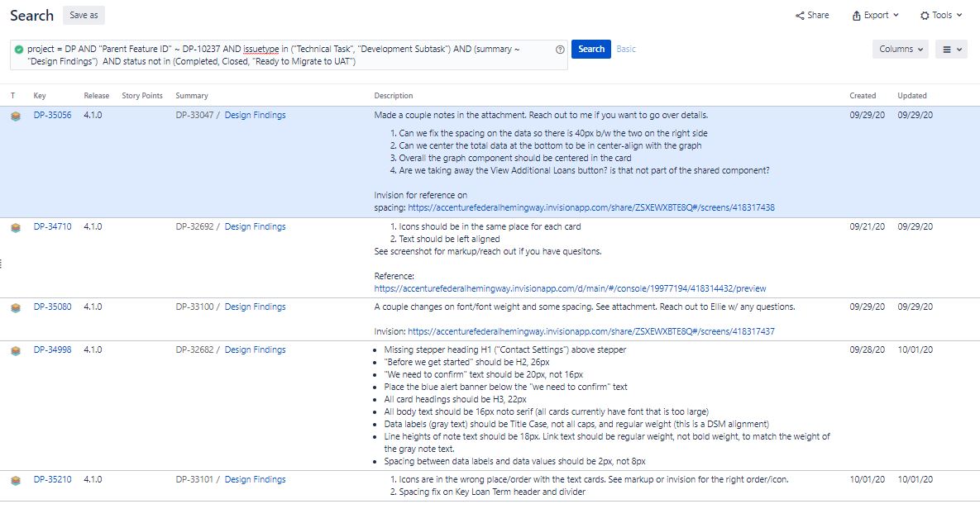
Task: Click the Share icon in the header
Action: click(x=801, y=15)
